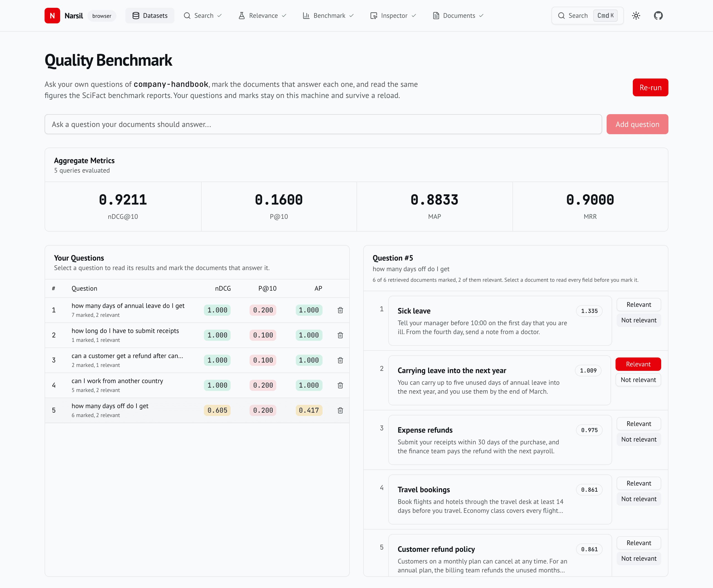The image size is (713, 588).
Task: Select question 'can I work from another country'
Action: pyautogui.click(x=197, y=385)
